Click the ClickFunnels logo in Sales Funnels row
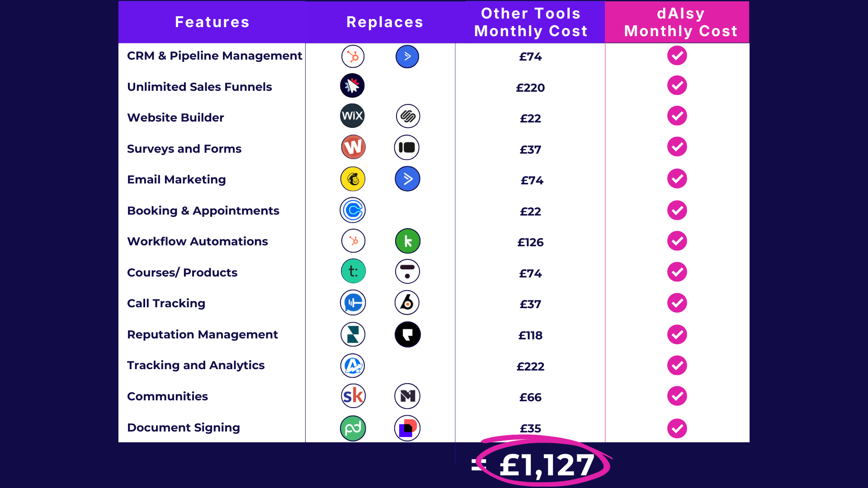Image resolution: width=868 pixels, height=488 pixels. click(x=352, y=85)
